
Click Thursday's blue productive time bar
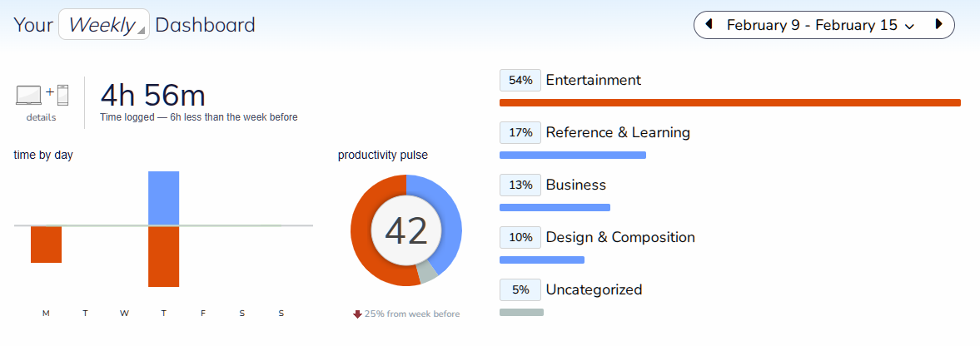[x=163, y=198]
